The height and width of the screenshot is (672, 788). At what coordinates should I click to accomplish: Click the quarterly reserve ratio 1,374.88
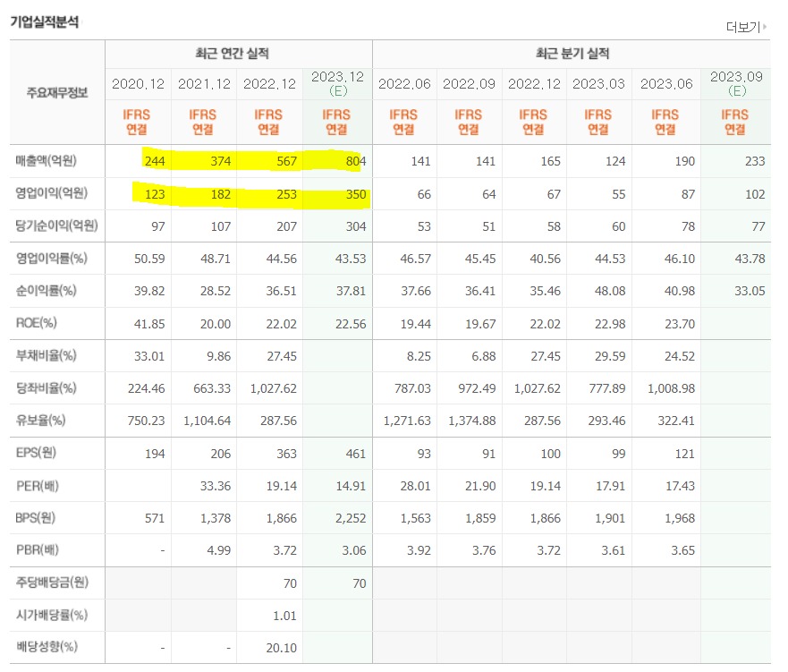472,421
